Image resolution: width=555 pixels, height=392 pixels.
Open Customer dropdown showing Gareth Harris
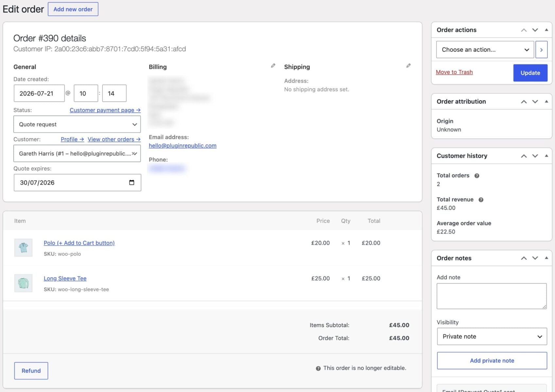tap(77, 154)
